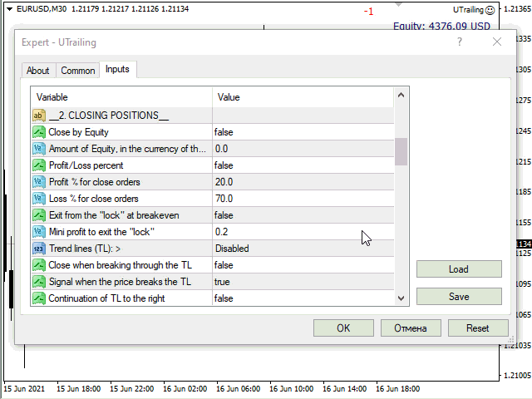Click the icon beside Close by Equity
532x399 pixels.
[39, 132]
